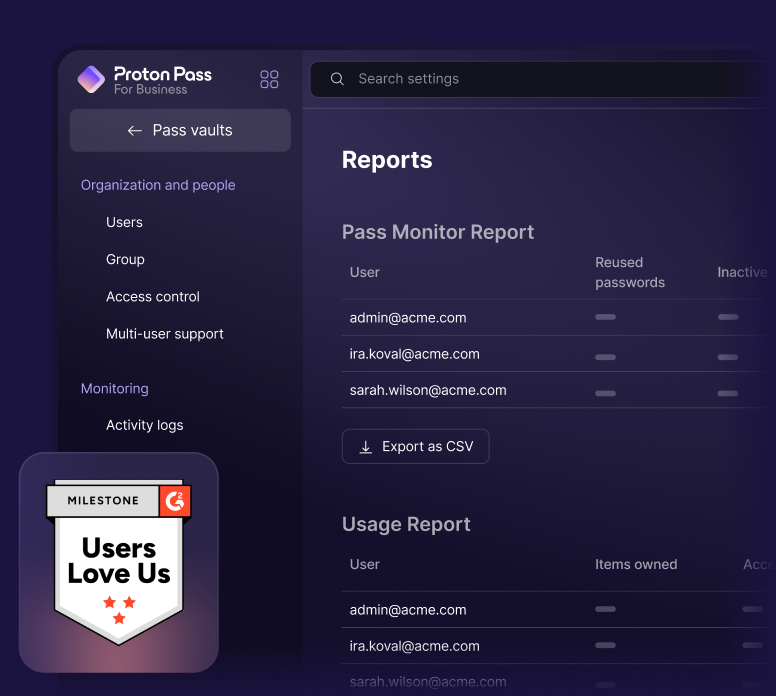
Task: Click the download icon in Export as CSV
Action: (366, 447)
